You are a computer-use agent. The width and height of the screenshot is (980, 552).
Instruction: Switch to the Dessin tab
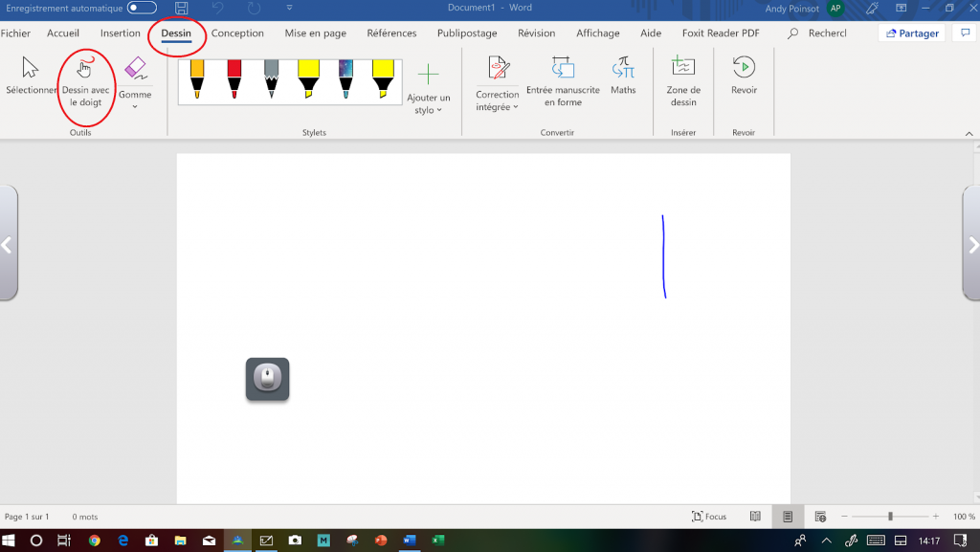click(176, 33)
